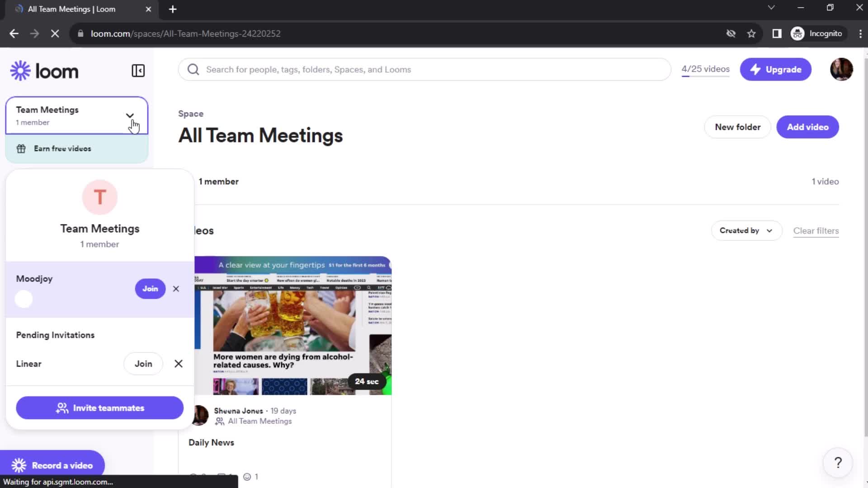
Task: Click the Join button for Moodjoy
Action: pyautogui.click(x=150, y=289)
